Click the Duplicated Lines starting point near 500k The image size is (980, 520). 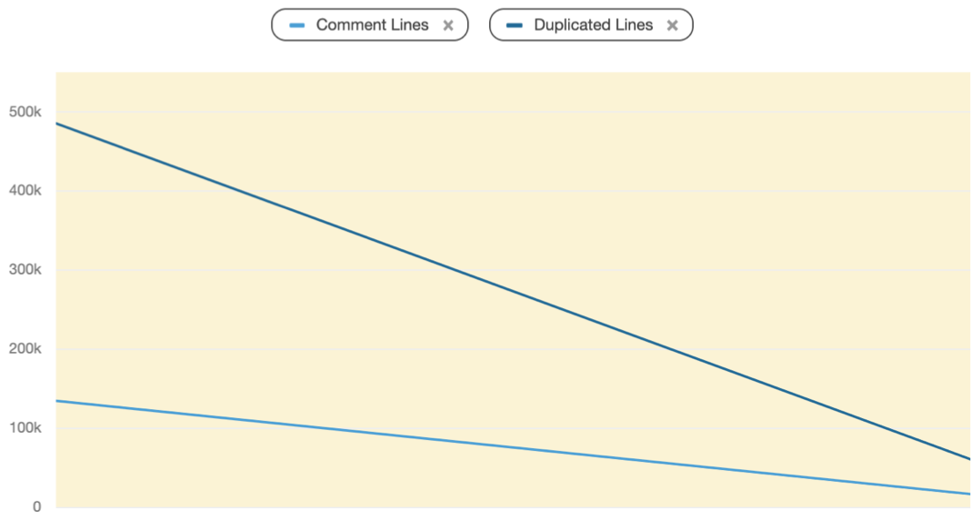57,124
